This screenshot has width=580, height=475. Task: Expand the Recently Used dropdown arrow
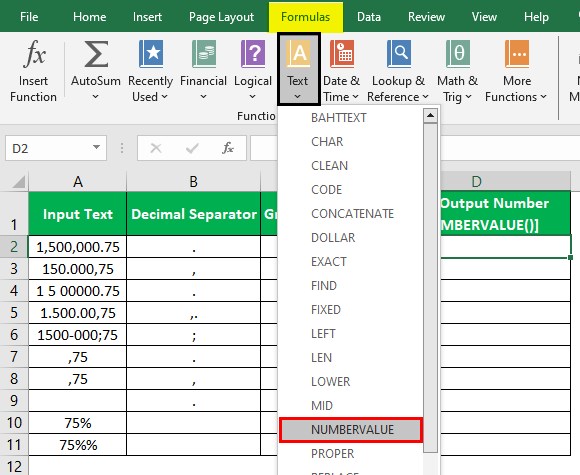pyautogui.click(x=165, y=97)
